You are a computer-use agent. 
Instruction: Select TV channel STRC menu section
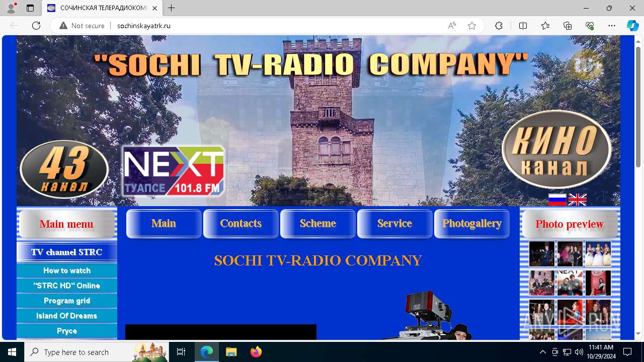[x=66, y=252]
